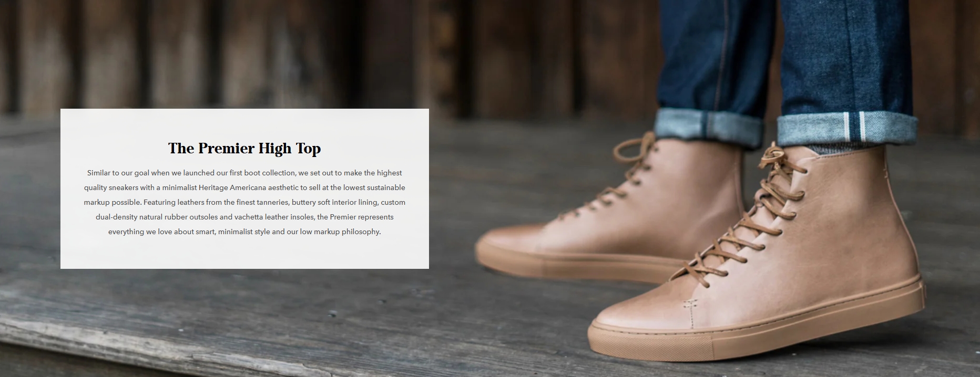
Task: Click the front sneaker's brown laces
Action: point(747,221)
